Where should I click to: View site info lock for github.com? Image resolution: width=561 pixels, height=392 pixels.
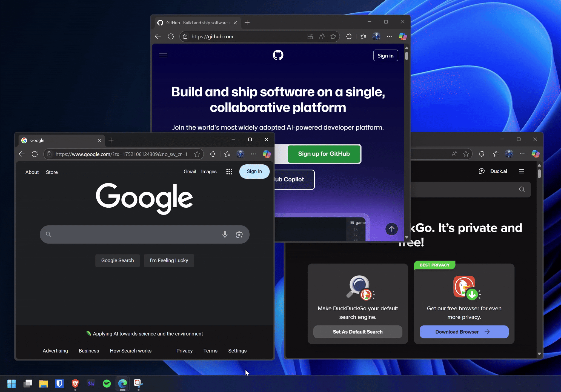click(x=185, y=36)
